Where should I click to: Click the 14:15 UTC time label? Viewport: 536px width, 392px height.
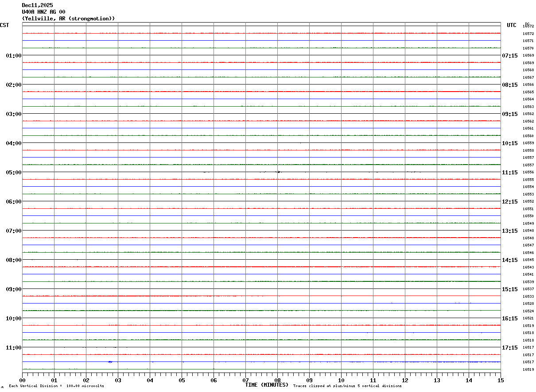coord(510,260)
